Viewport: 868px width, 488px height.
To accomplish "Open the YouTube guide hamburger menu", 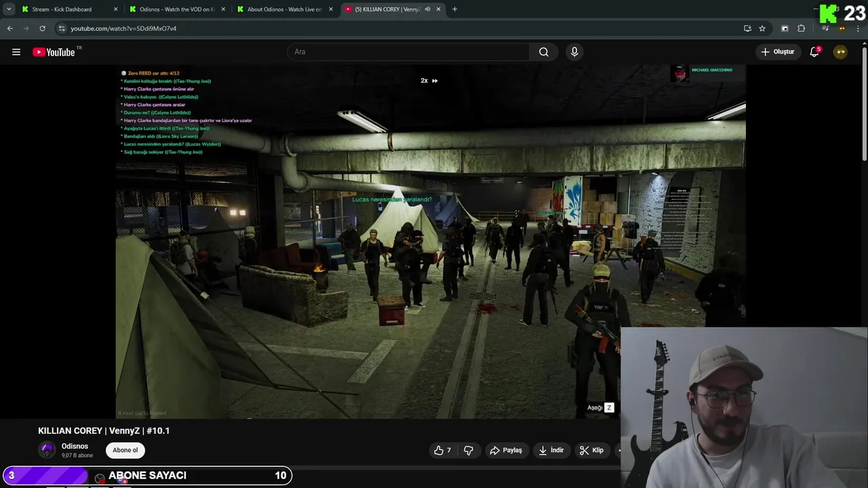I will click(x=16, y=52).
